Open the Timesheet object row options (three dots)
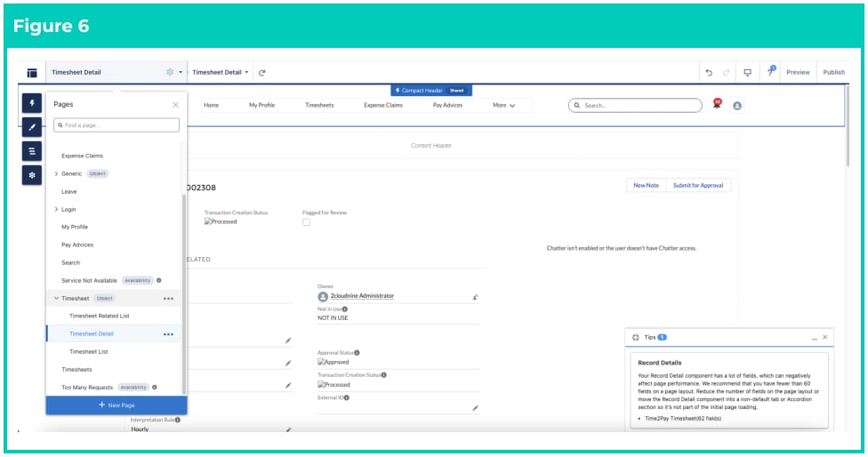This screenshot has height=457, width=868. click(168, 299)
